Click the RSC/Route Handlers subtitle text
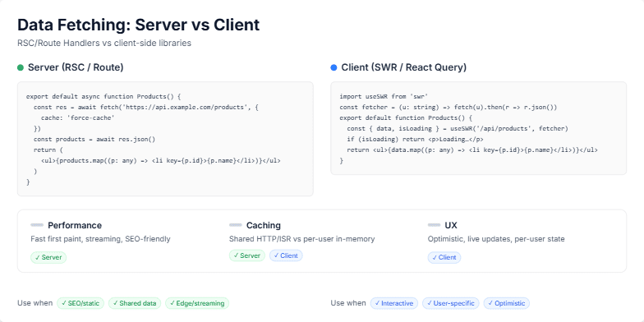Screen dimensions: 644x322 (x=104, y=43)
